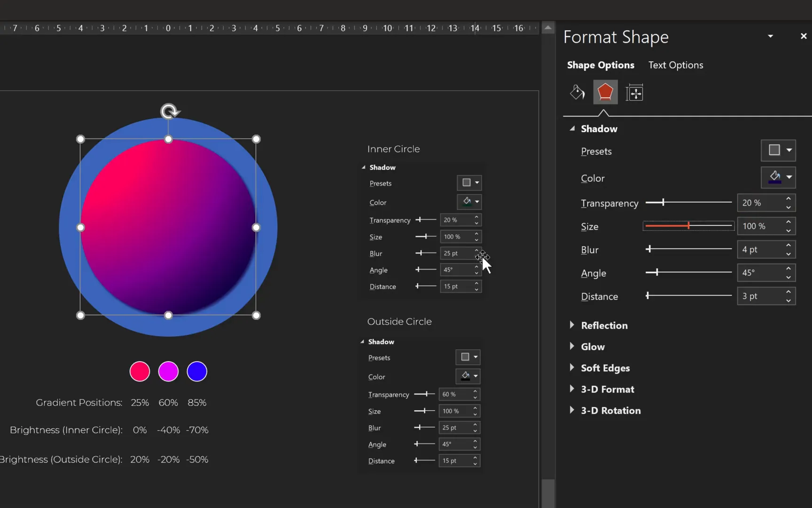Image resolution: width=812 pixels, height=508 pixels.
Task: Collapse the Outside Circle Shadow group
Action: pos(362,341)
